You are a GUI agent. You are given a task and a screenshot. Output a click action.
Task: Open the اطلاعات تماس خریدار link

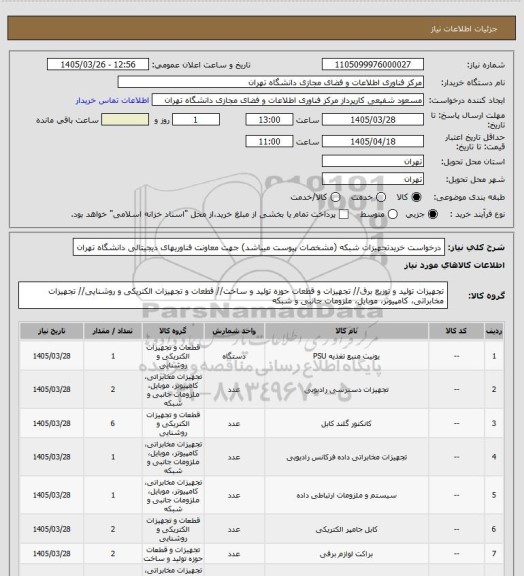[112, 100]
